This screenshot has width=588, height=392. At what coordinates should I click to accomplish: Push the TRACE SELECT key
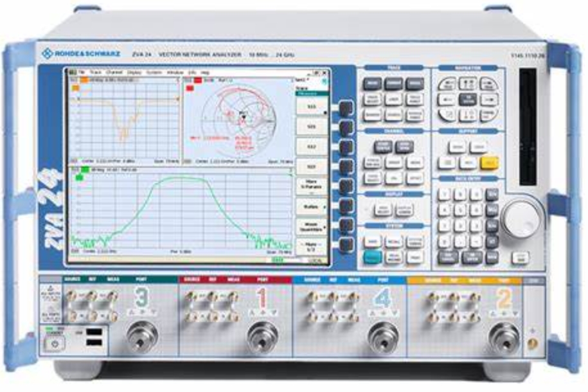coord(372,100)
